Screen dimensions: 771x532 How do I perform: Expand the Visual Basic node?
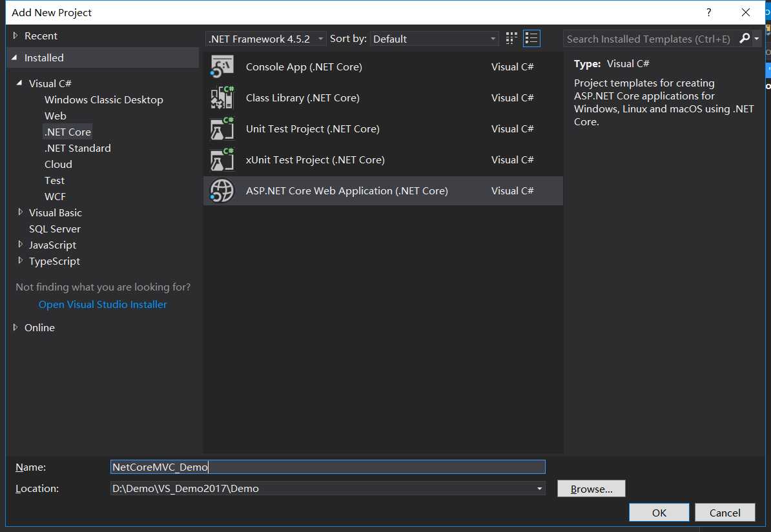(x=20, y=212)
